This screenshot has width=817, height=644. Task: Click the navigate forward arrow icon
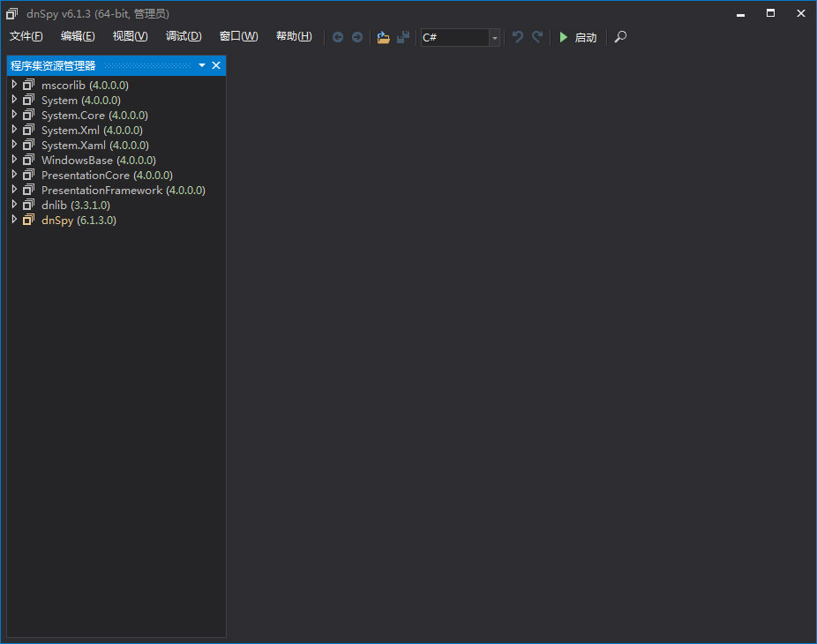pyautogui.click(x=357, y=37)
